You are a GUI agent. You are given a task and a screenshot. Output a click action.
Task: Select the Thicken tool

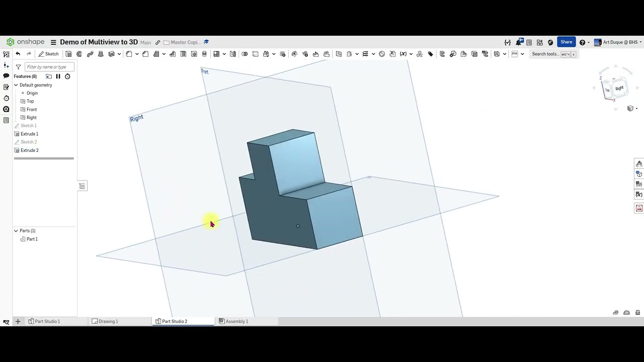[112, 54]
